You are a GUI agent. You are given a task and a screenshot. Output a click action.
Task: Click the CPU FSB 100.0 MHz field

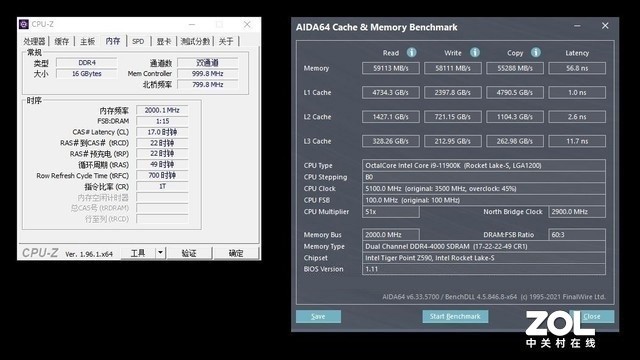point(484,200)
